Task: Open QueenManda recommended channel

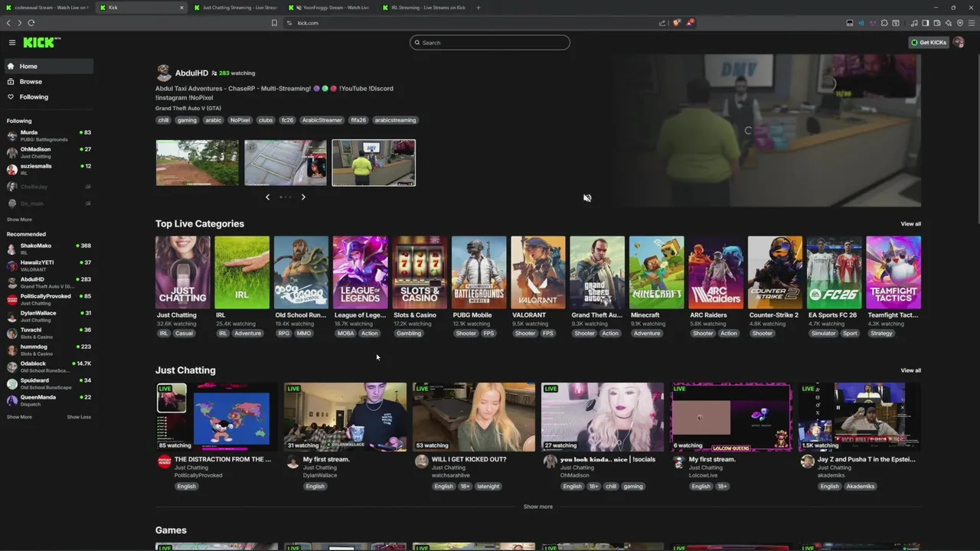Action: click(x=48, y=400)
